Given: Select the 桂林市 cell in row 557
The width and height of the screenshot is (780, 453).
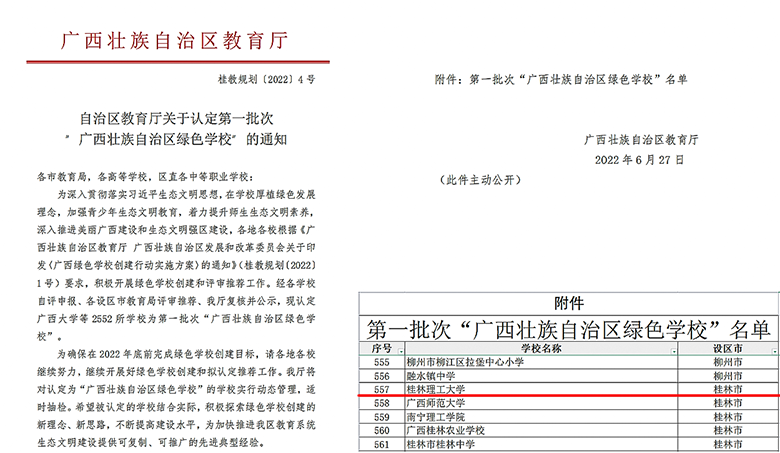Looking at the screenshot, I should pos(728,389).
